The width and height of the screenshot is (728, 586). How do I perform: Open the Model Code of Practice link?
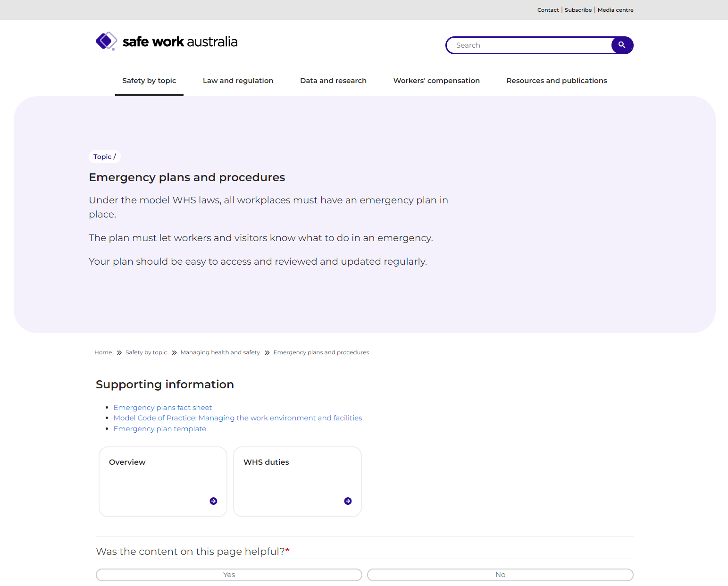[238, 418]
